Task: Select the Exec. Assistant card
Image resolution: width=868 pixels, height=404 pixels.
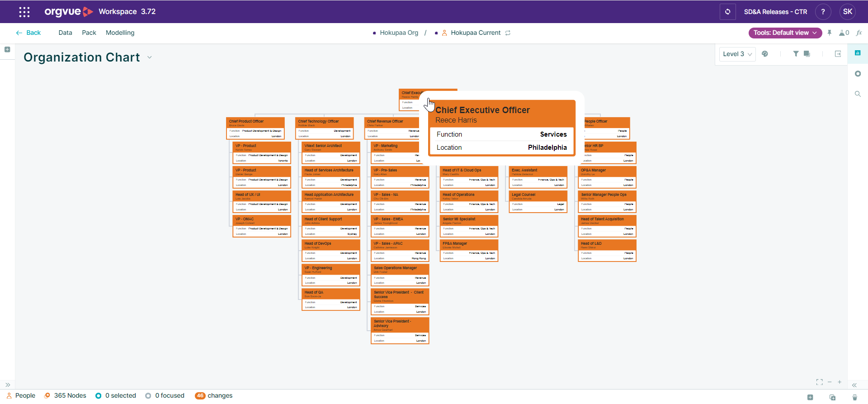Action: click(538, 177)
